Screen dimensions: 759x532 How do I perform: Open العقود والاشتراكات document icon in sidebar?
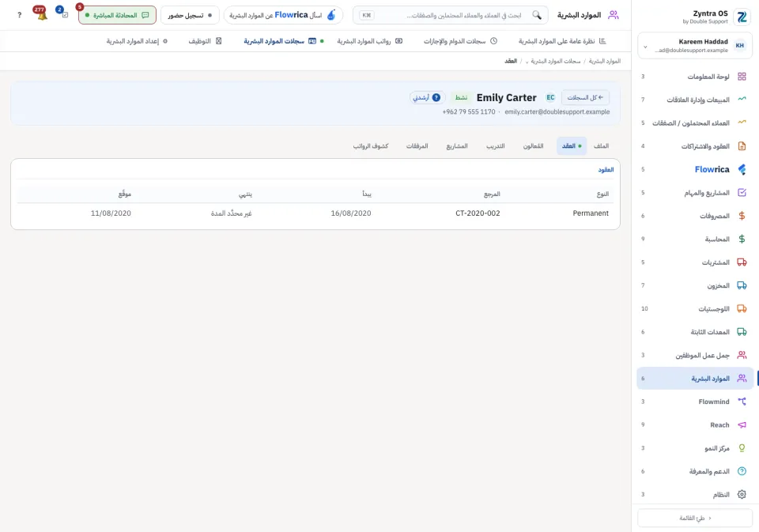(742, 146)
